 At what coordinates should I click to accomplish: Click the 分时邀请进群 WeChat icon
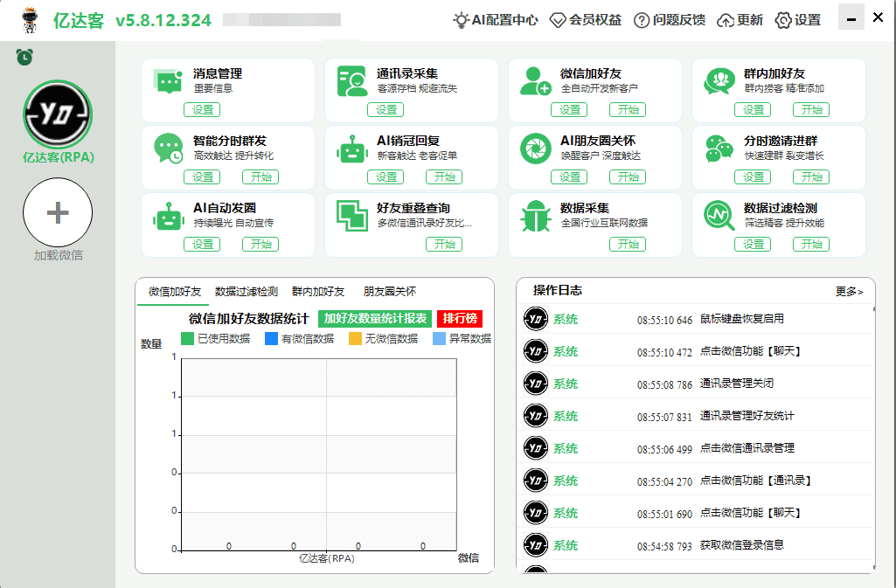719,149
